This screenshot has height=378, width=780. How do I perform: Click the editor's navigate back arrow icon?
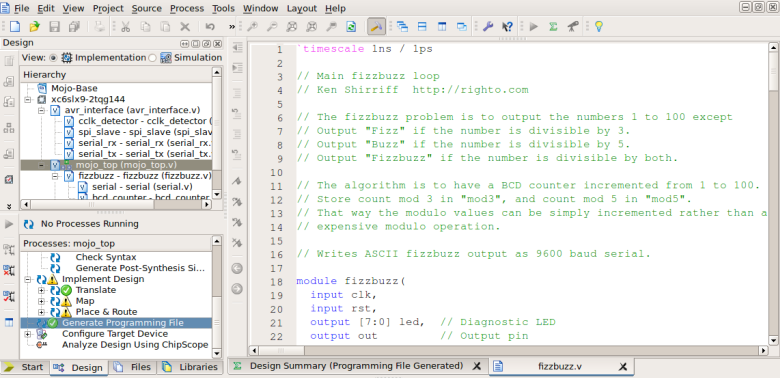click(x=237, y=269)
